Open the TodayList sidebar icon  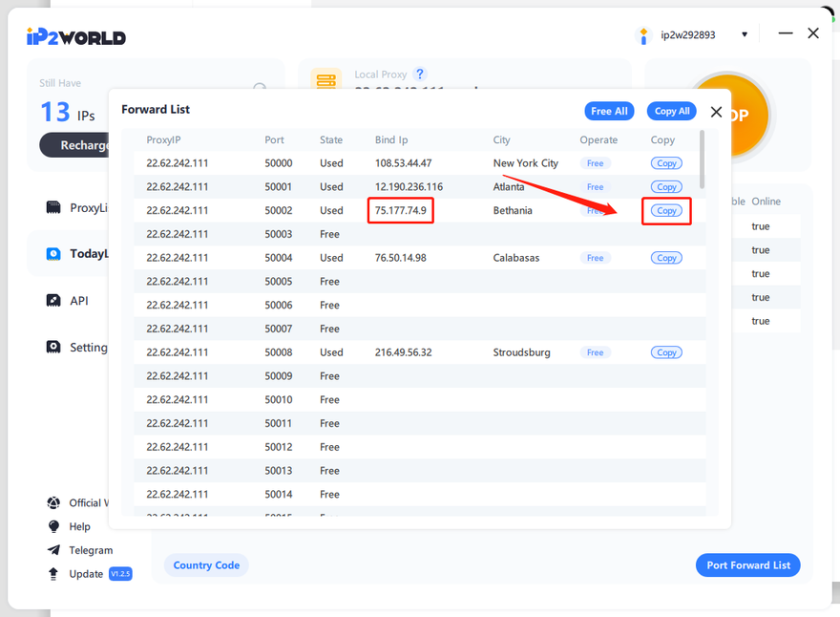(x=53, y=253)
